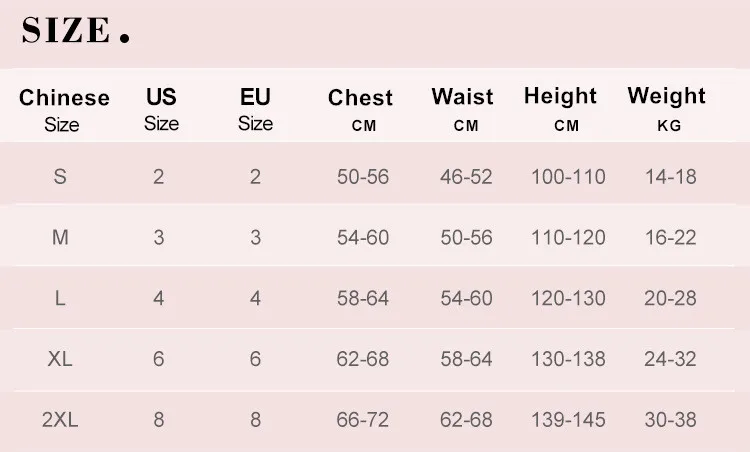The height and width of the screenshot is (452, 750).
Task: Click the 20-28 weight value
Action: pyautogui.click(x=670, y=298)
